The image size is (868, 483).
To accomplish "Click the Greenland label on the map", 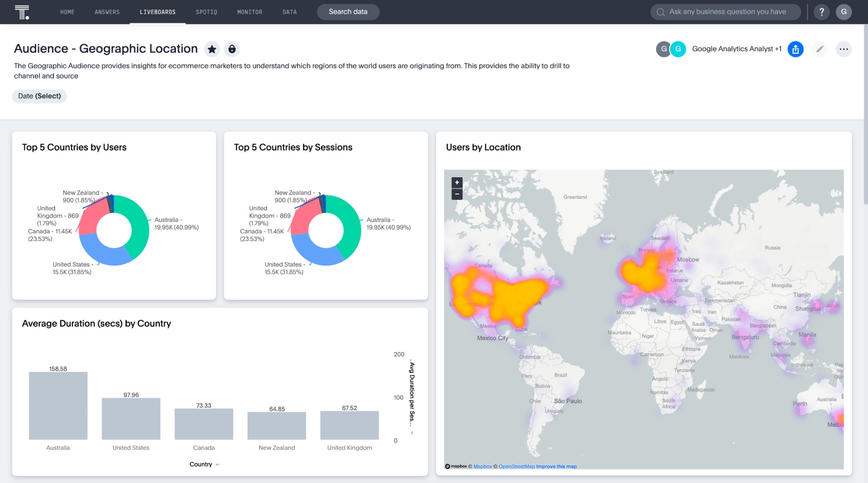I will pos(575,197).
